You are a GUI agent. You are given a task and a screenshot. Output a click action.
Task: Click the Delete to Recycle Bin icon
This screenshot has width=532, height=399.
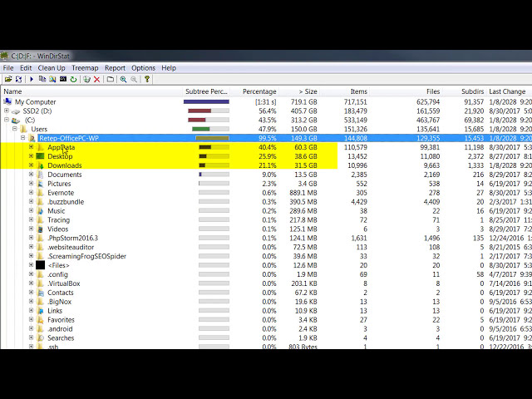[x=86, y=79]
